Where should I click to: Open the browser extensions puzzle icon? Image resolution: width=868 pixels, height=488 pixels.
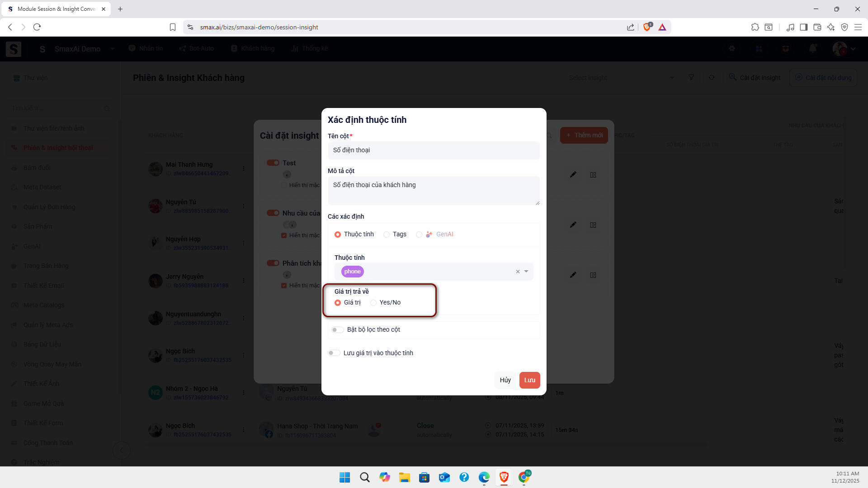(x=755, y=27)
